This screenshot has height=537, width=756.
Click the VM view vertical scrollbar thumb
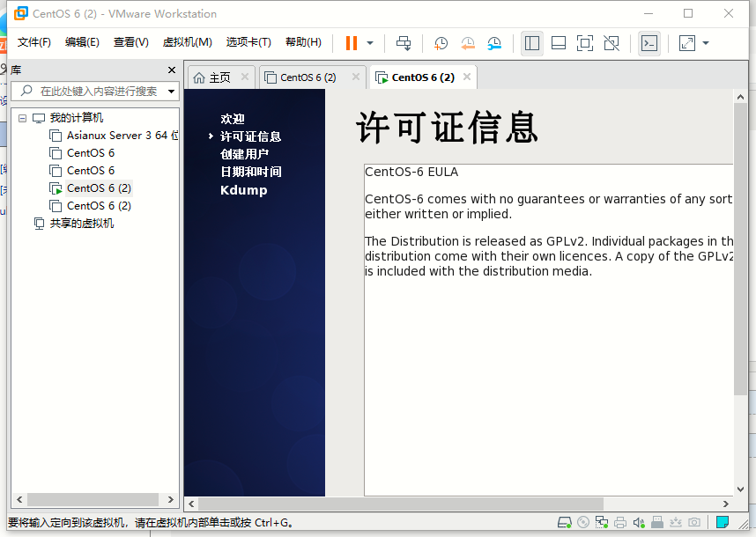tap(740, 249)
